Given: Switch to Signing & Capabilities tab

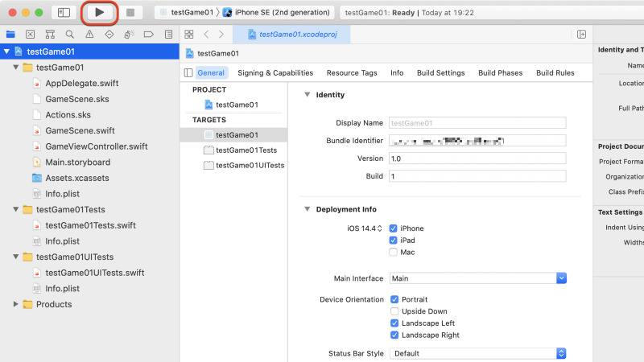Looking at the screenshot, I should pyautogui.click(x=275, y=73).
